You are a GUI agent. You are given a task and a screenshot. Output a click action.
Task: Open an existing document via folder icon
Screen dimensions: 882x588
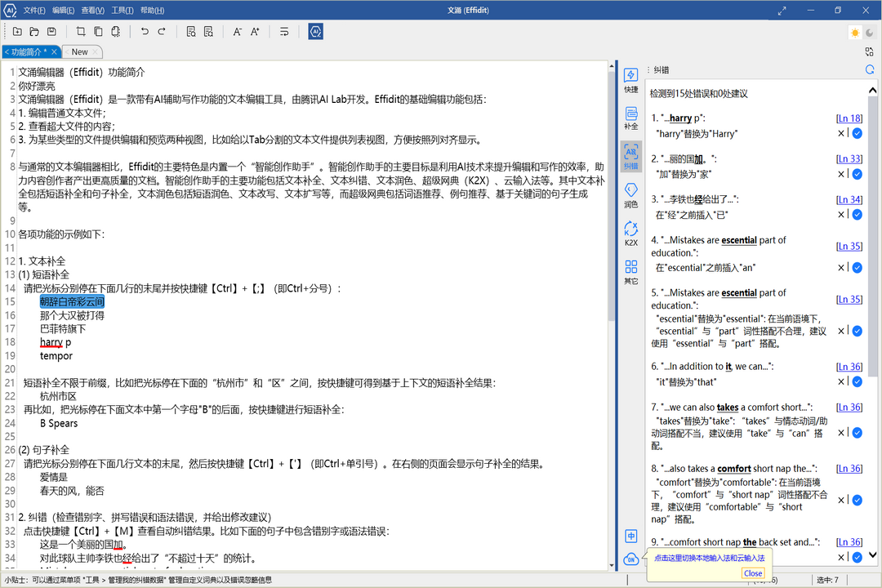[x=33, y=31]
